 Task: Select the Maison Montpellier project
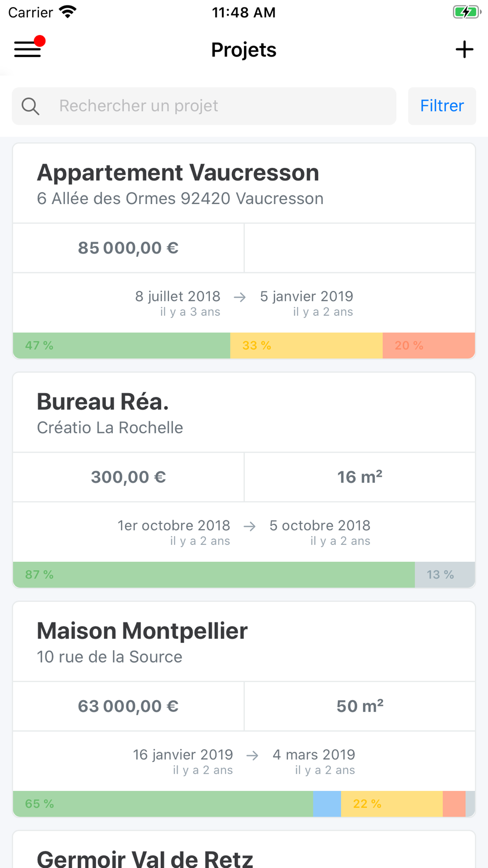[x=142, y=631]
